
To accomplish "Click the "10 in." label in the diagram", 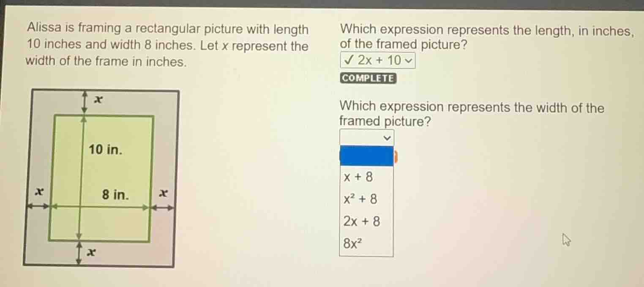I will click(105, 149).
